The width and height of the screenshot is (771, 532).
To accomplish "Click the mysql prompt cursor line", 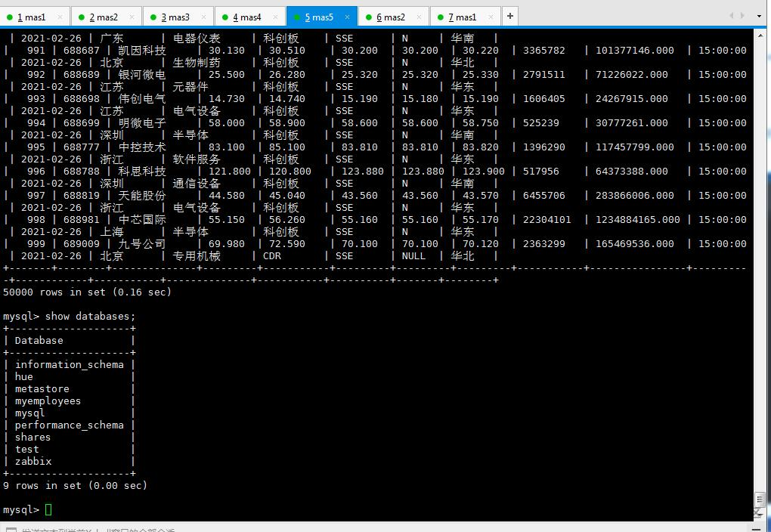I will click(x=27, y=510).
